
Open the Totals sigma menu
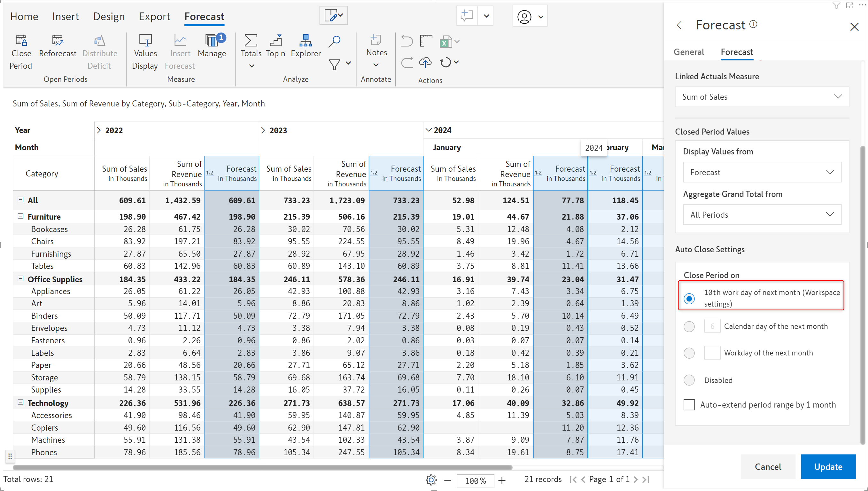(251, 41)
